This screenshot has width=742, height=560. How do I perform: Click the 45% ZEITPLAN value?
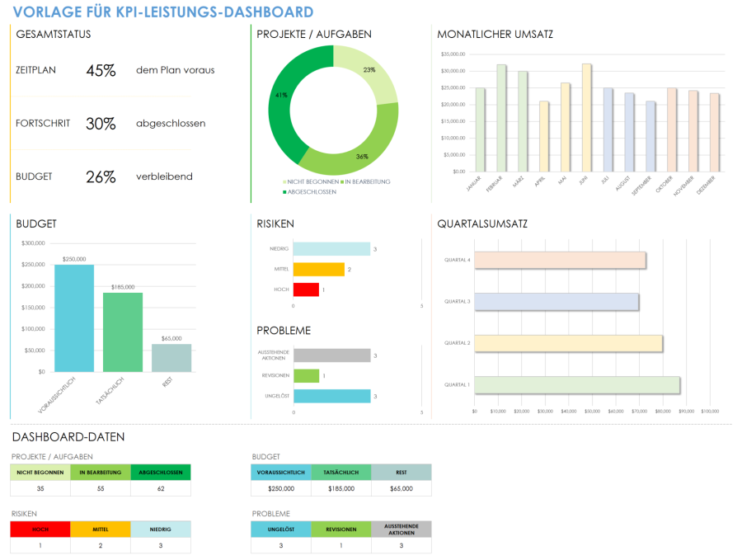pyautogui.click(x=101, y=70)
